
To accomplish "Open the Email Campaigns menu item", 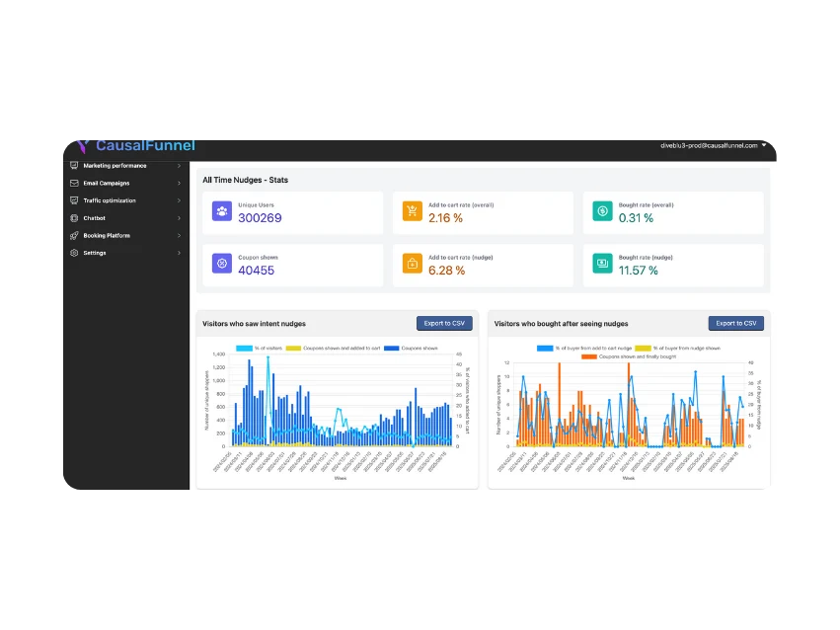I will [106, 183].
